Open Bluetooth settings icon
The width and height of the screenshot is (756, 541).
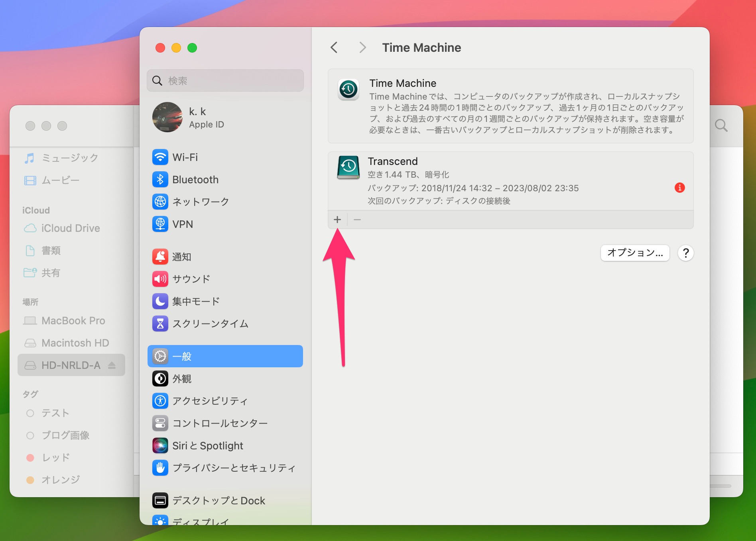(160, 180)
